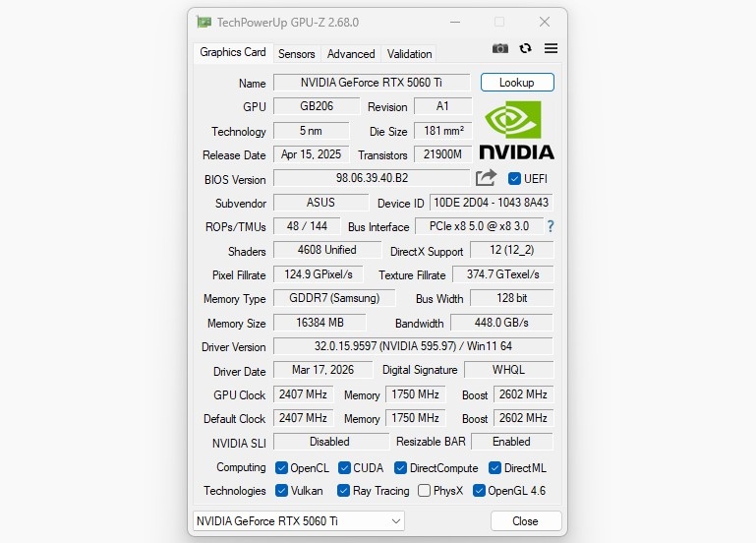Click the GPU-Z title bar app icon
Image resolution: width=756 pixels, height=543 pixels.
point(204,23)
